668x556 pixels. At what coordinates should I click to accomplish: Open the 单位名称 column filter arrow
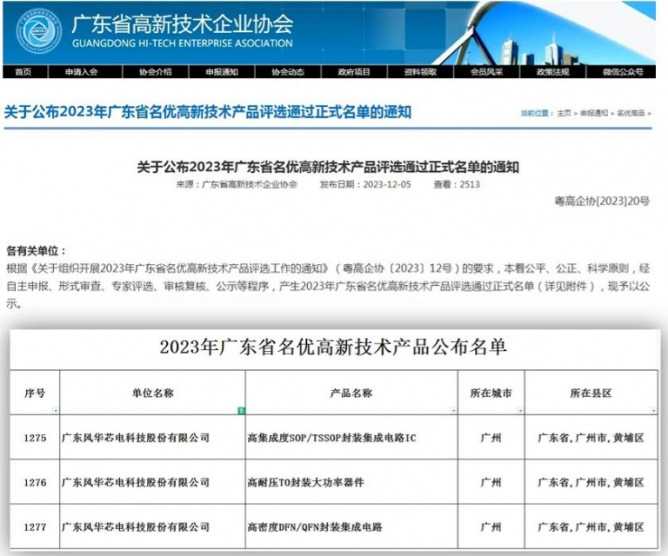click(x=240, y=411)
